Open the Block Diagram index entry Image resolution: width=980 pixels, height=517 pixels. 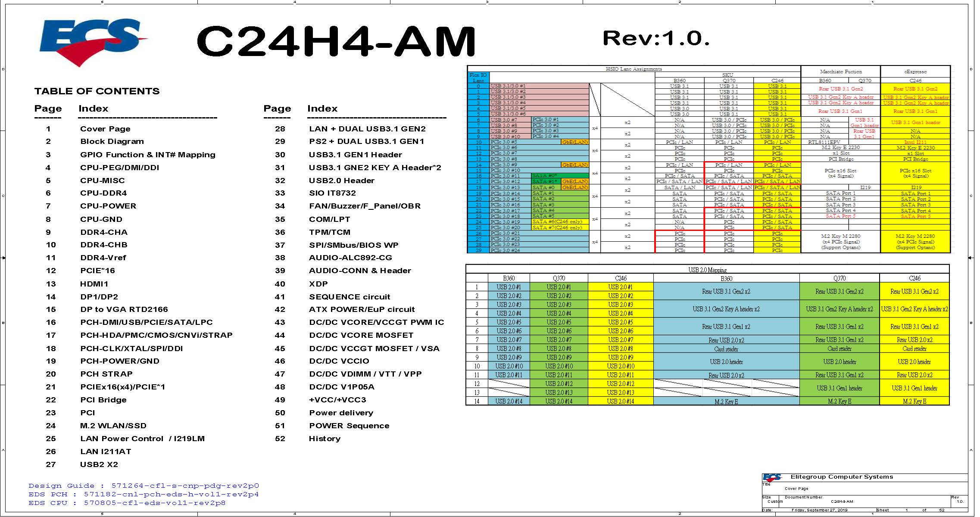[112, 141]
